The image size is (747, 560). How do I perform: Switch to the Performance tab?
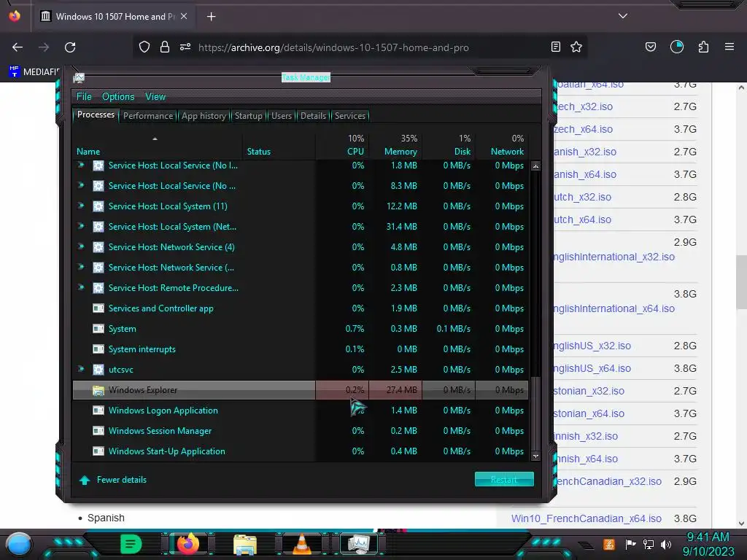147,116
